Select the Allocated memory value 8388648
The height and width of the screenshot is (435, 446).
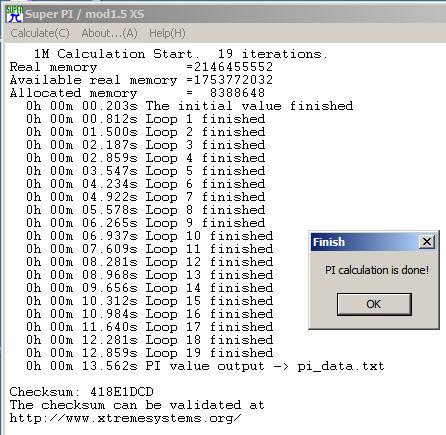pyautogui.click(x=237, y=93)
